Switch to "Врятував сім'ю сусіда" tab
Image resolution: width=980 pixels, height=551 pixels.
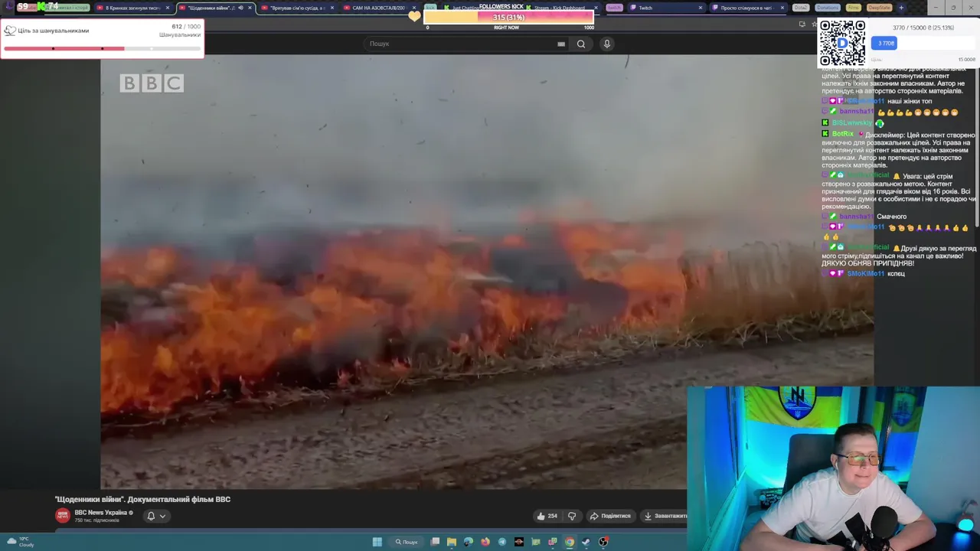(x=297, y=8)
